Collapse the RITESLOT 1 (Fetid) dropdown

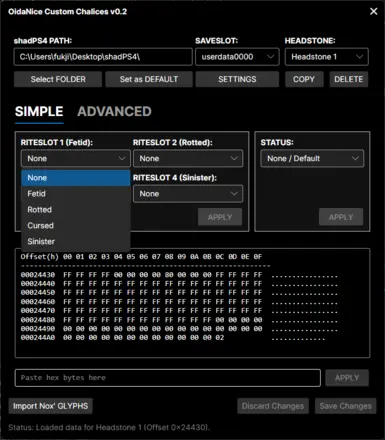pos(76,159)
